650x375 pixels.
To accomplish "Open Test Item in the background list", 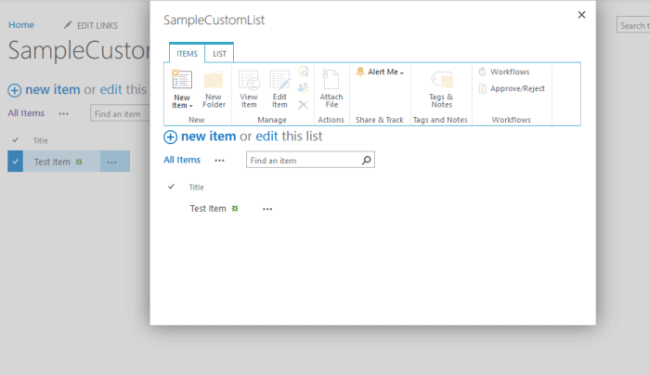I will pyautogui.click(x=52, y=162).
